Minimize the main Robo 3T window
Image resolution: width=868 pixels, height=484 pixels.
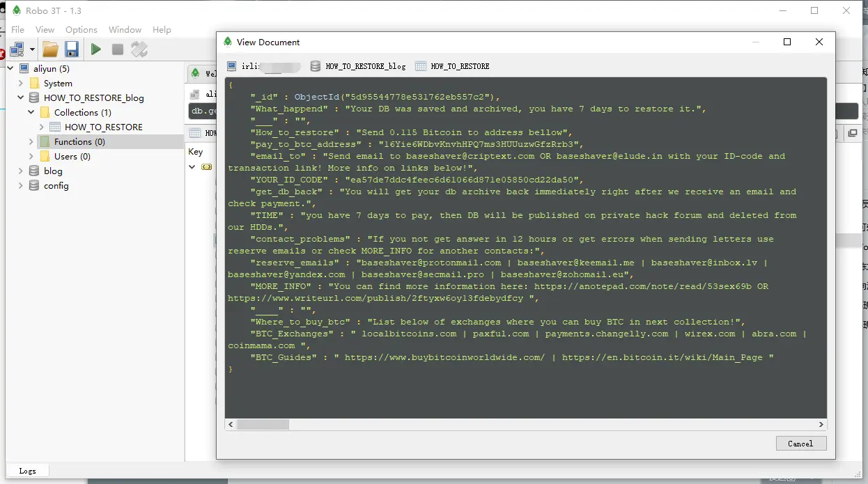[782, 10]
